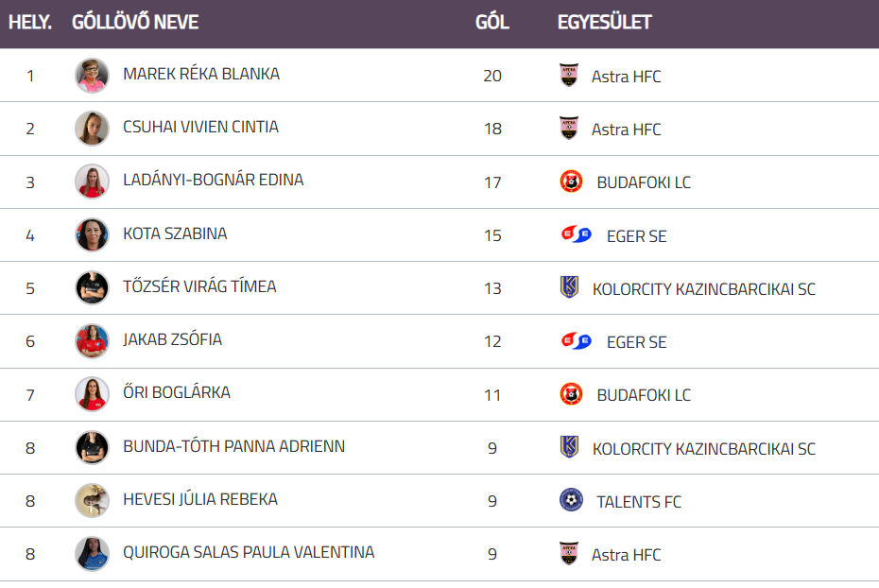Click Budafoki LC crest in Ladányi-Bognár Edina row
The width and height of the screenshot is (879, 588).
pyautogui.click(x=571, y=182)
